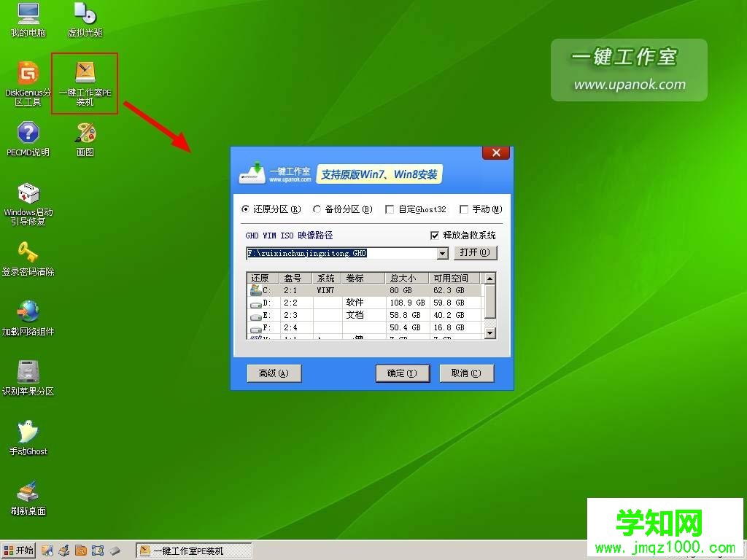This screenshot has height=560, width=747.
Task: Launch 一键工作室PE装机 desktop icon
Action: [85, 84]
